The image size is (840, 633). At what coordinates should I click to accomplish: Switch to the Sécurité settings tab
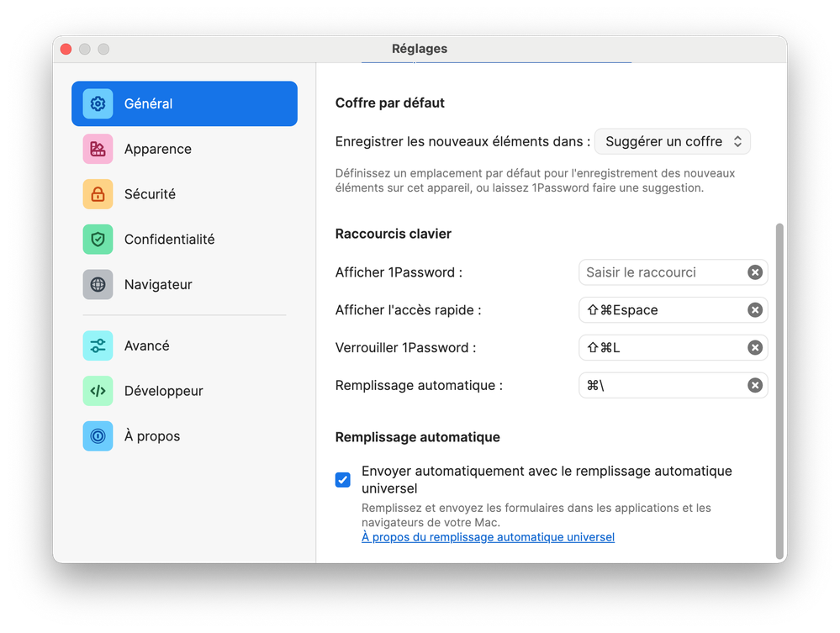coord(150,194)
